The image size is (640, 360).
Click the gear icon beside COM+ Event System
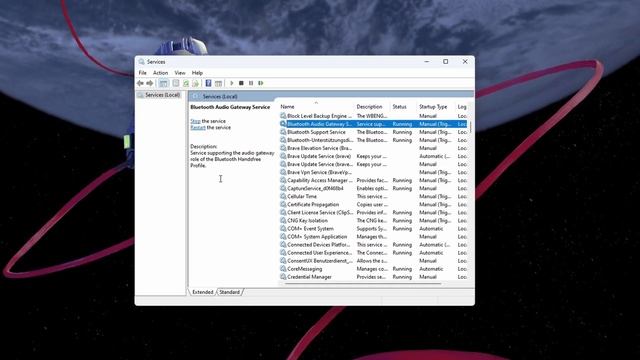point(283,229)
